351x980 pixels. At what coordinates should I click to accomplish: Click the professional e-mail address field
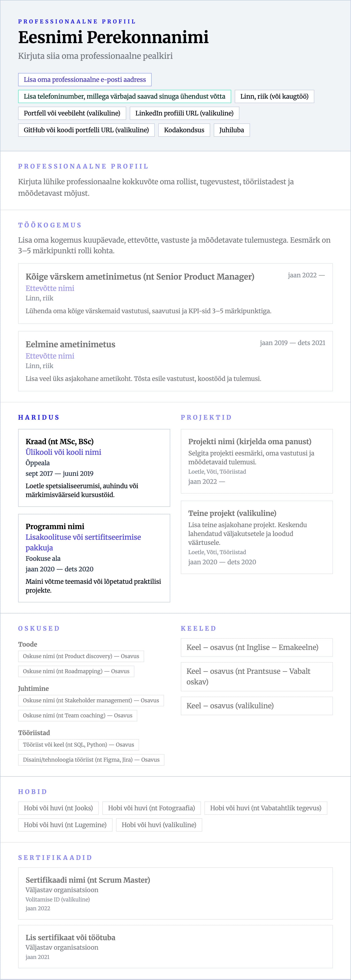pos(85,79)
